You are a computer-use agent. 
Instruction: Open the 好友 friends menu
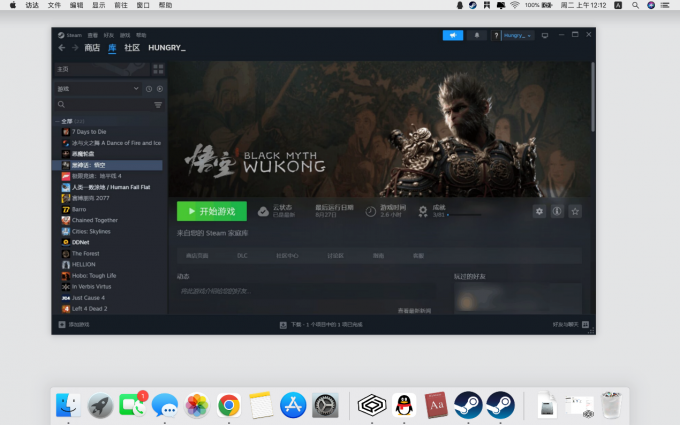109,35
